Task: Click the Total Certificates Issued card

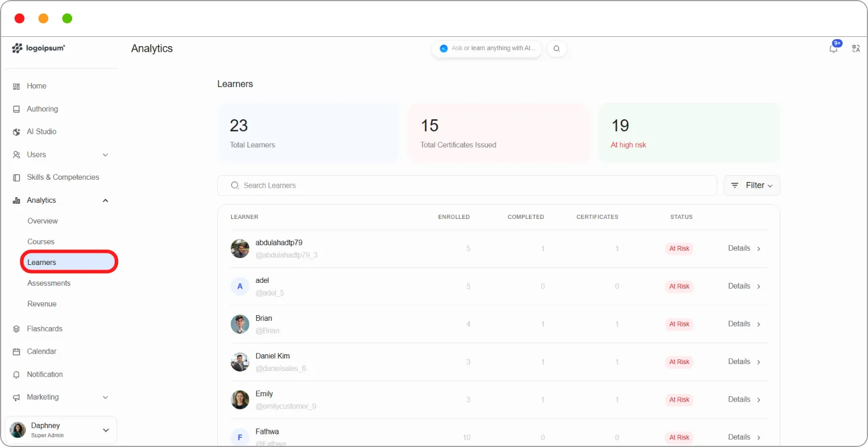Action: [x=499, y=132]
